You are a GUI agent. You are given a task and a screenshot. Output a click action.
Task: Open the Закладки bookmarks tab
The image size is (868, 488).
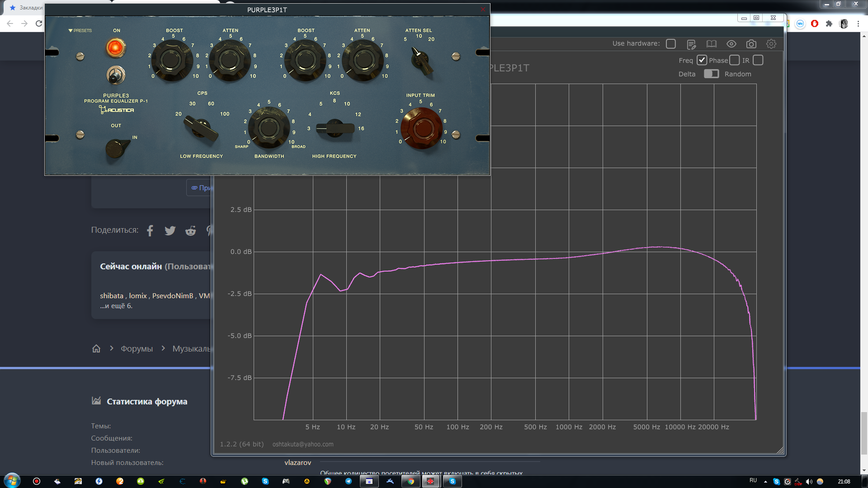click(26, 8)
